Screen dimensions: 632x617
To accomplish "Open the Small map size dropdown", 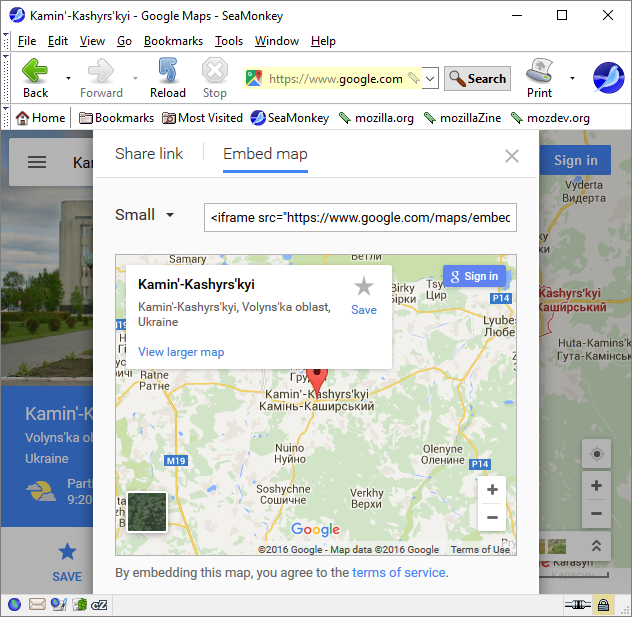I will (x=145, y=215).
